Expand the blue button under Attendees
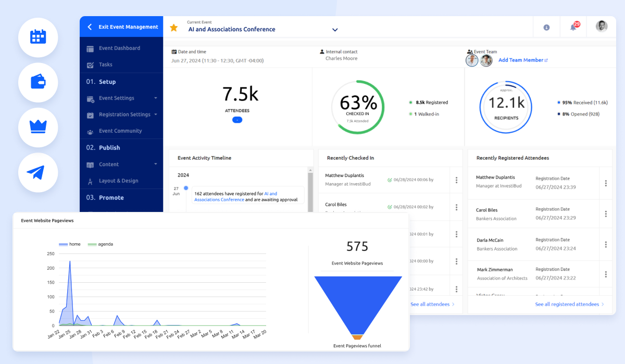The width and height of the screenshot is (625, 364). coord(237,120)
